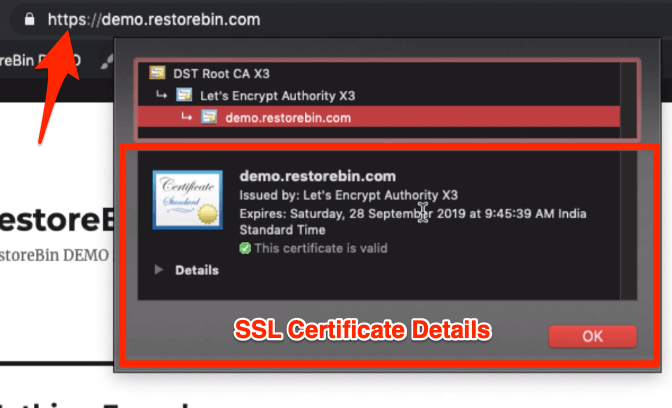Screen dimensions: 672x408
Task: Select Let's Encrypt Authority X3 certificate row
Action: 379,95
